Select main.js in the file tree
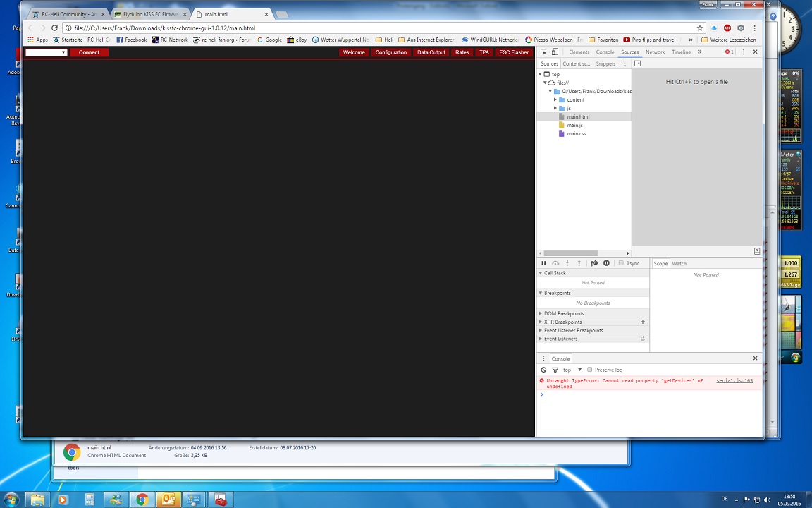This screenshot has height=508, width=812. tap(574, 125)
